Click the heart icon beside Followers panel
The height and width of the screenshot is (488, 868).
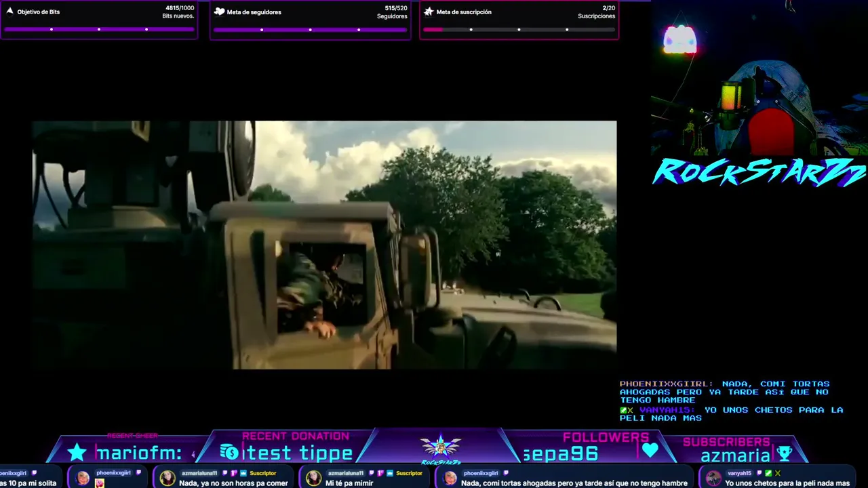pos(650,450)
